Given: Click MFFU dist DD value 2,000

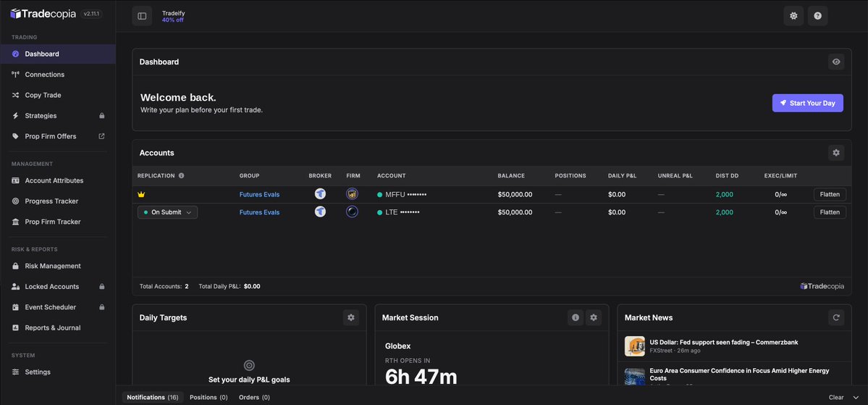Looking at the screenshot, I should [x=724, y=194].
